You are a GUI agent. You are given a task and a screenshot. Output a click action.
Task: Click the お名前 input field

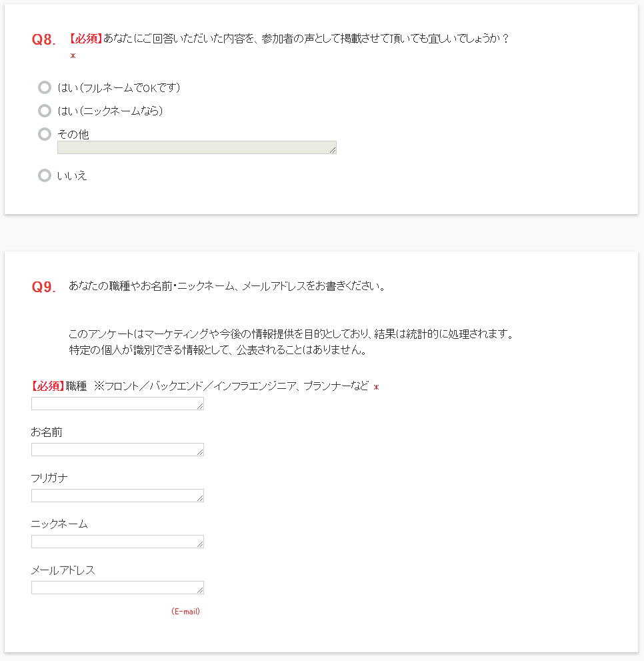[x=117, y=449]
